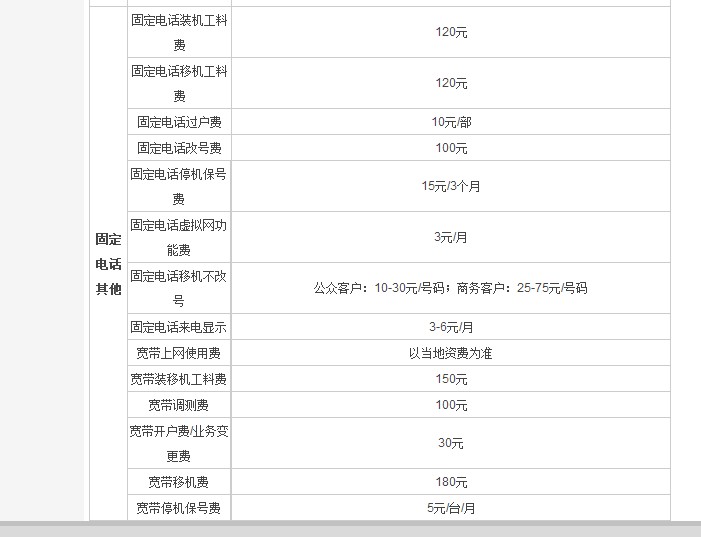Image resolution: width=701 pixels, height=537 pixels.
Task: Select the 固定电话移机工料费 cell
Action: (x=179, y=83)
